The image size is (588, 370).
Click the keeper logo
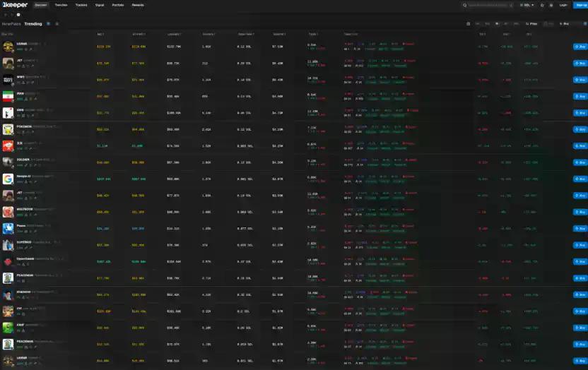15,5
